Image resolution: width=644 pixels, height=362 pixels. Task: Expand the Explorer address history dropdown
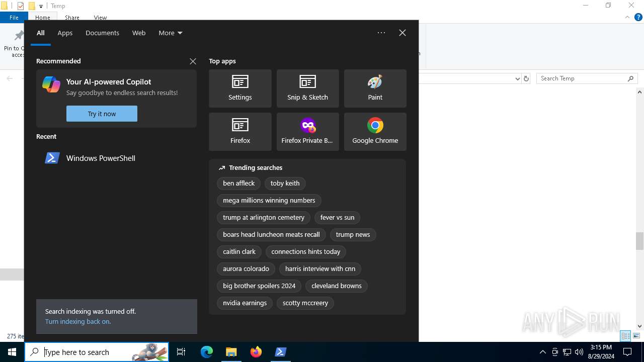click(x=517, y=78)
